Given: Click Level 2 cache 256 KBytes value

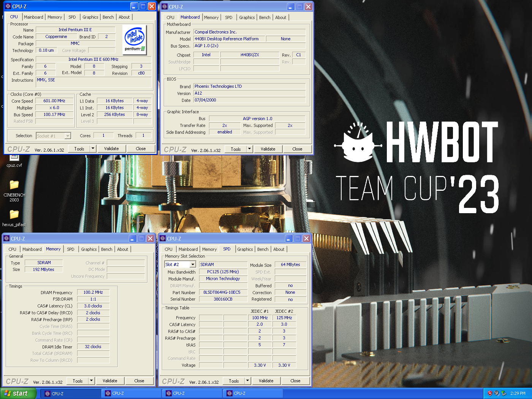Looking at the screenshot, I should pos(114,114).
